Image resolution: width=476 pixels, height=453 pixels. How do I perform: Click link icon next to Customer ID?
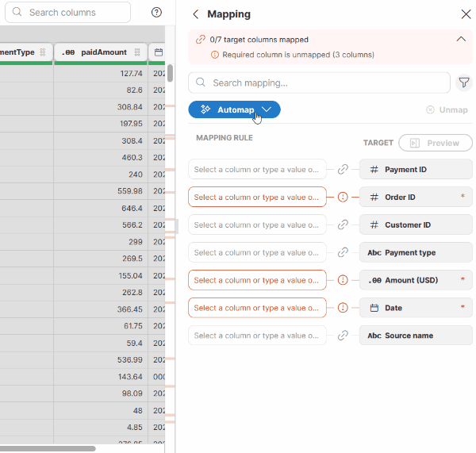coord(343,225)
